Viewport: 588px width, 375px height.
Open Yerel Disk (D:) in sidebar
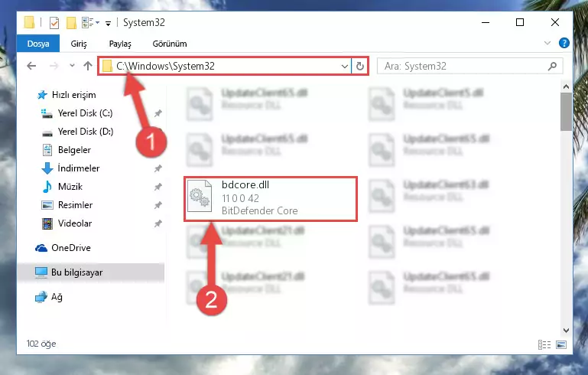(x=86, y=132)
